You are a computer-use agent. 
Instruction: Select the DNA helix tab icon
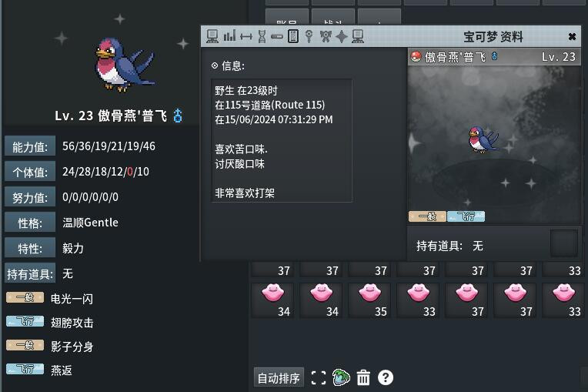point(262,36)
